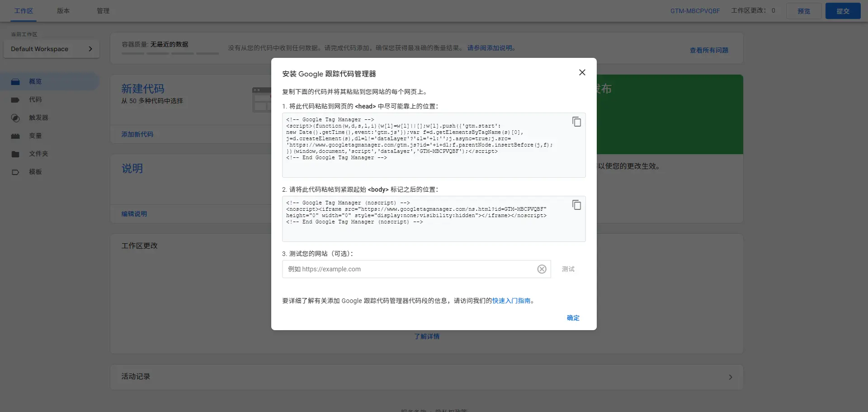Clear the test website URL field
Viewport: 868px width, 412px height.
(542, 269)
